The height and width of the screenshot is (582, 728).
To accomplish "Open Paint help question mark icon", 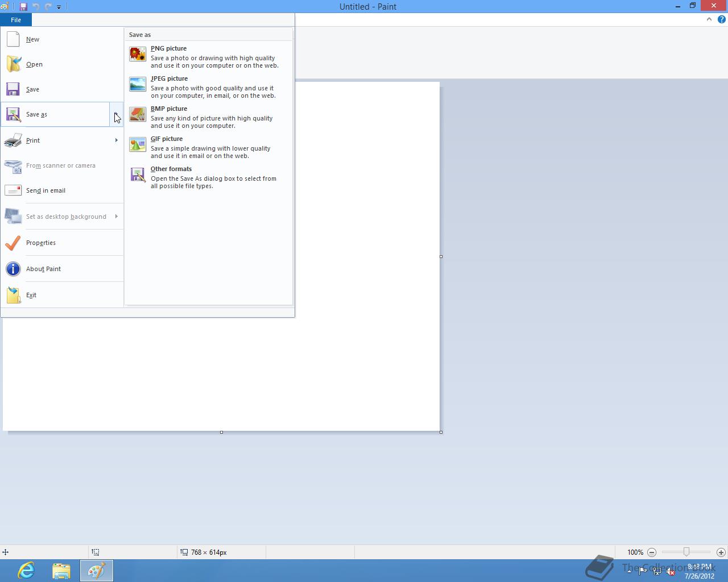I will (x=721, y=19).
